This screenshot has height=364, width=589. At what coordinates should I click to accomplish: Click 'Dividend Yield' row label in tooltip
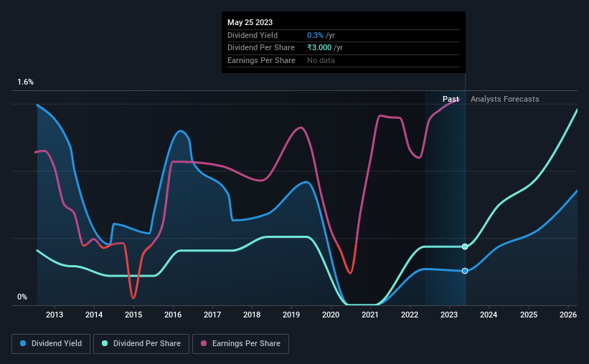253,35
